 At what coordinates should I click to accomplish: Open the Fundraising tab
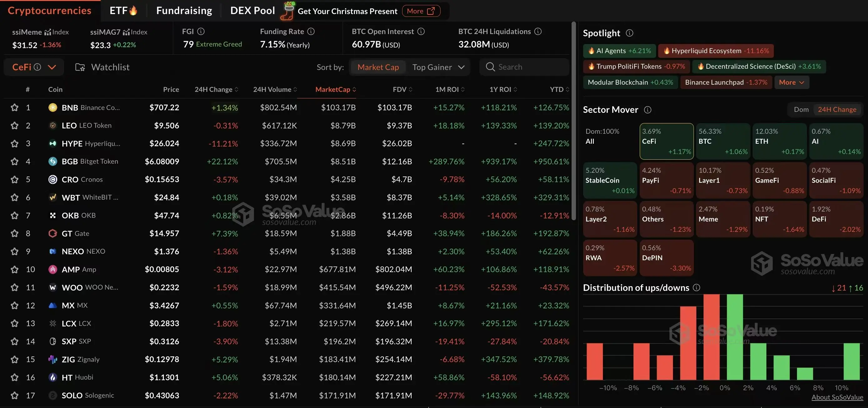[x=184, y=10]
